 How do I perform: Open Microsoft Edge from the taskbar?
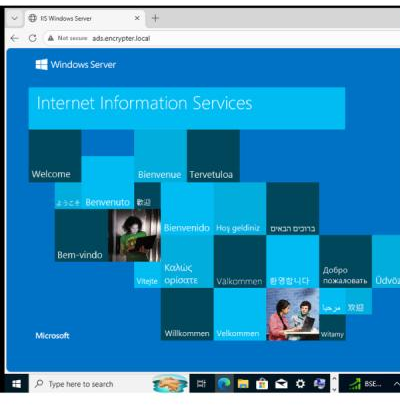224,384
